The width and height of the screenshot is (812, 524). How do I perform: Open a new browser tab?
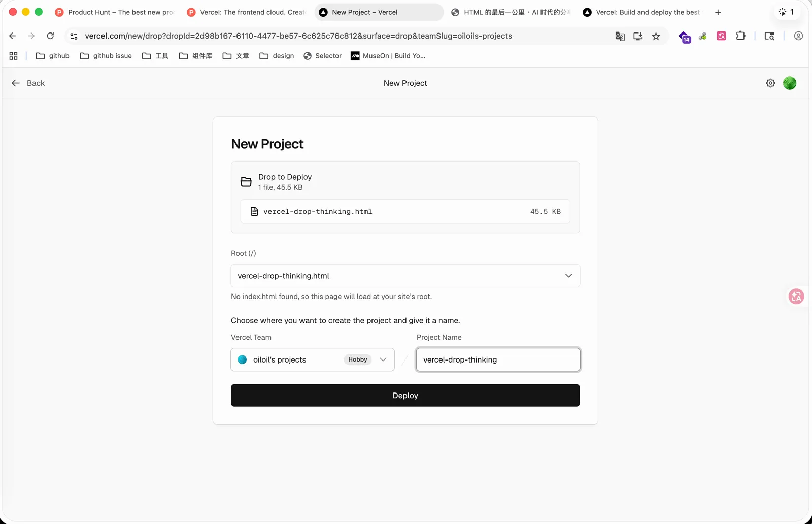tap(718, 12)
